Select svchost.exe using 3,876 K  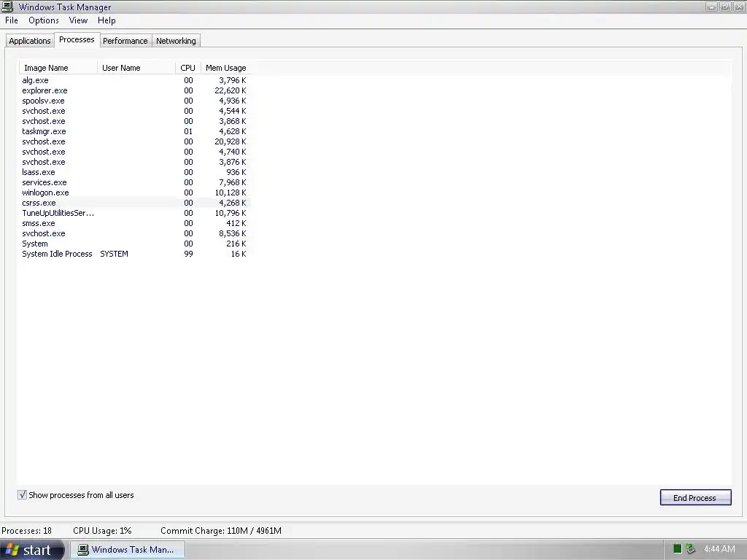tap(135, 162)
